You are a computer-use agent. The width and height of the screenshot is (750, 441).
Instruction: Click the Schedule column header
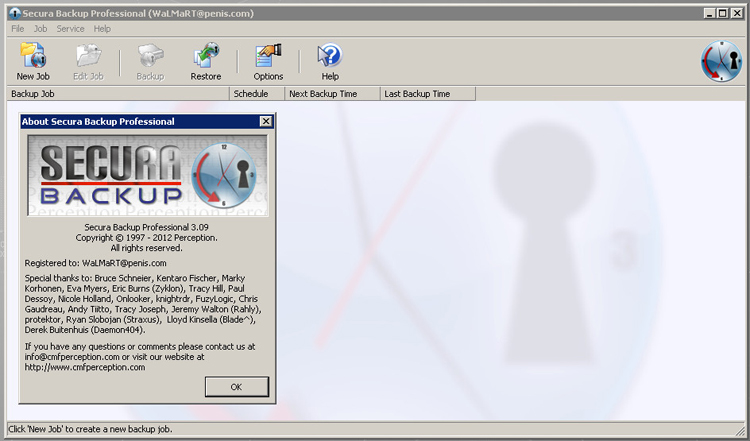[256, 94]
